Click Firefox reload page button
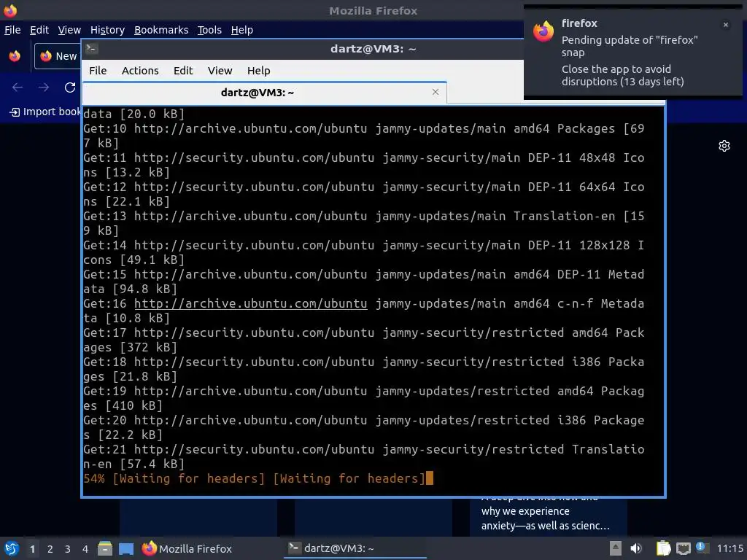Viewport: 747px width, 560px height. tap(70, 87)
